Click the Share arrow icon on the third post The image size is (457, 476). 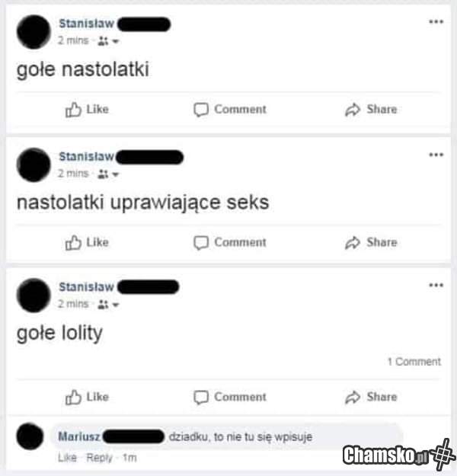point(353,398)
